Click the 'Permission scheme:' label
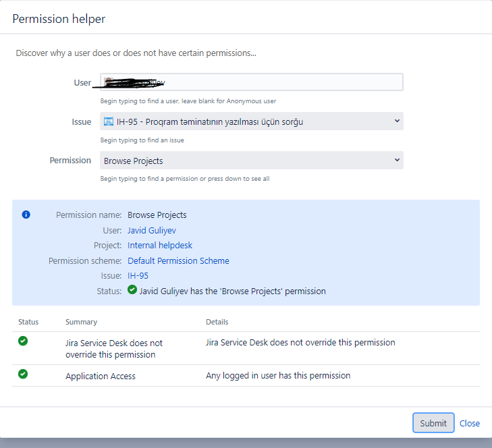492x448 pixels. coord(85,260)
